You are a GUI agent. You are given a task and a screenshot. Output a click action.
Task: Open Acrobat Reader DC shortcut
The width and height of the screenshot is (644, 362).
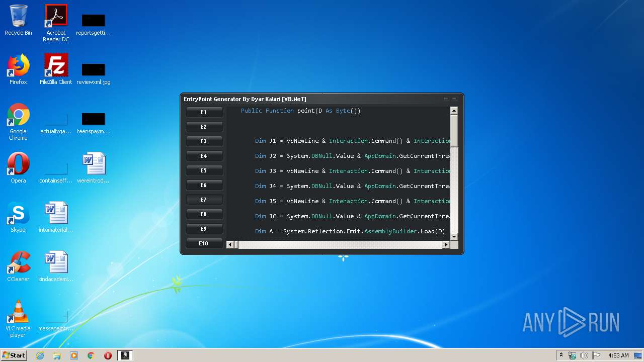(x=56, y=23)
